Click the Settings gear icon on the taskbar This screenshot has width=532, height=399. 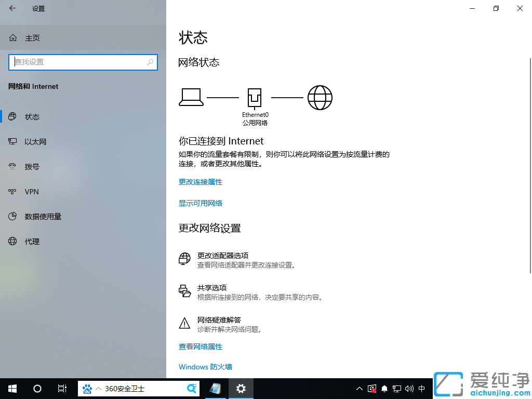pos(241,389)
